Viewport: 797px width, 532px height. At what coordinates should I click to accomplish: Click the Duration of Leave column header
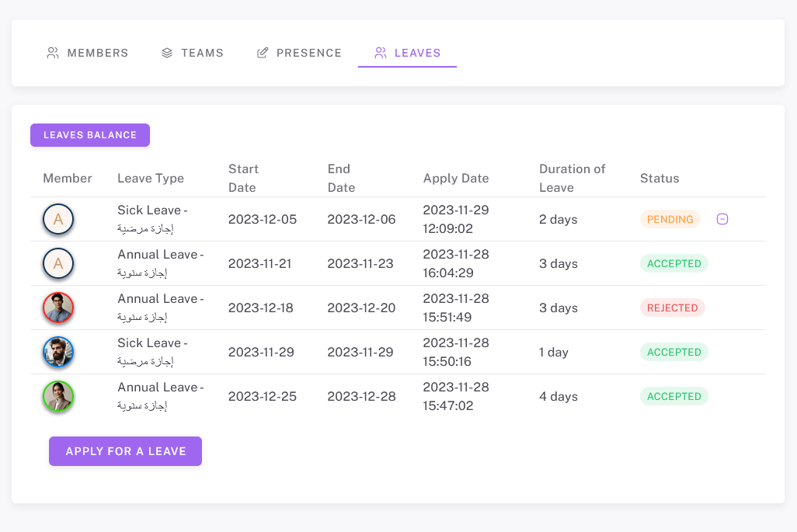[572, 178]
